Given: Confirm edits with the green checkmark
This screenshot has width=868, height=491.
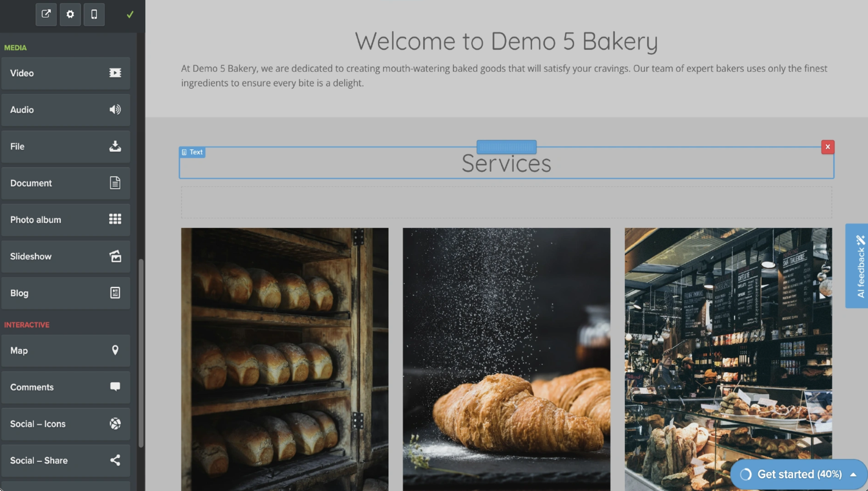Looking at the screenshot, I should (x=129, y=15).
